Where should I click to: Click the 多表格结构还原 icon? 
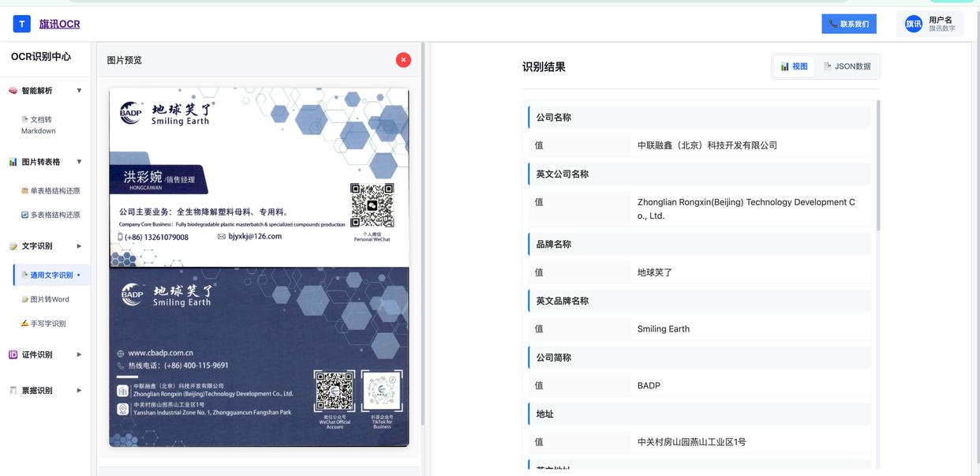coord(24,215)
